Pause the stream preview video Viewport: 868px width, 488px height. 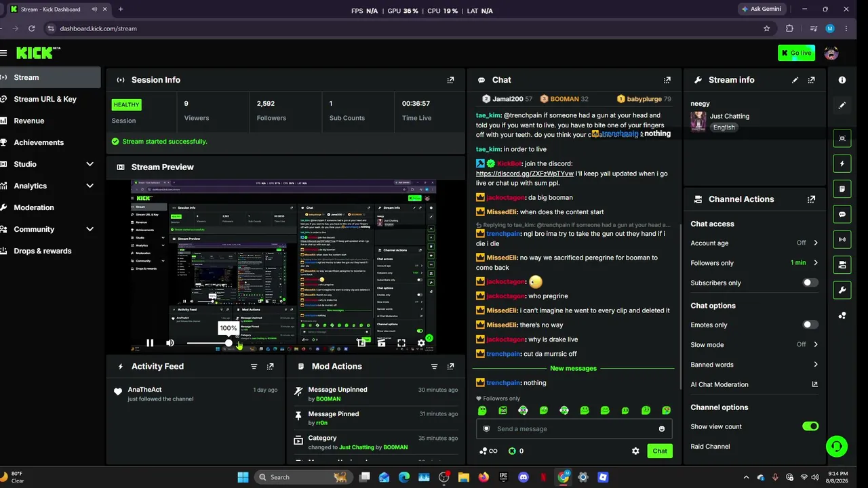(x=150, y=343)
